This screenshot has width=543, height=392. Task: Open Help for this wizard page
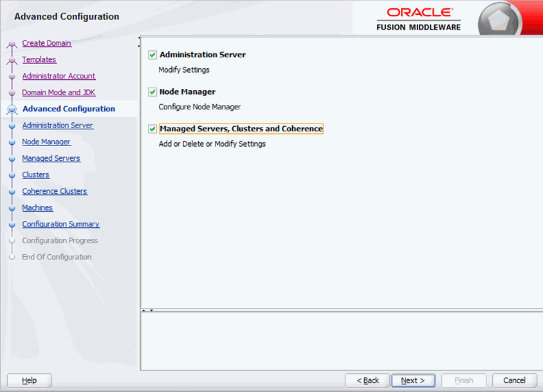[29, 380]
